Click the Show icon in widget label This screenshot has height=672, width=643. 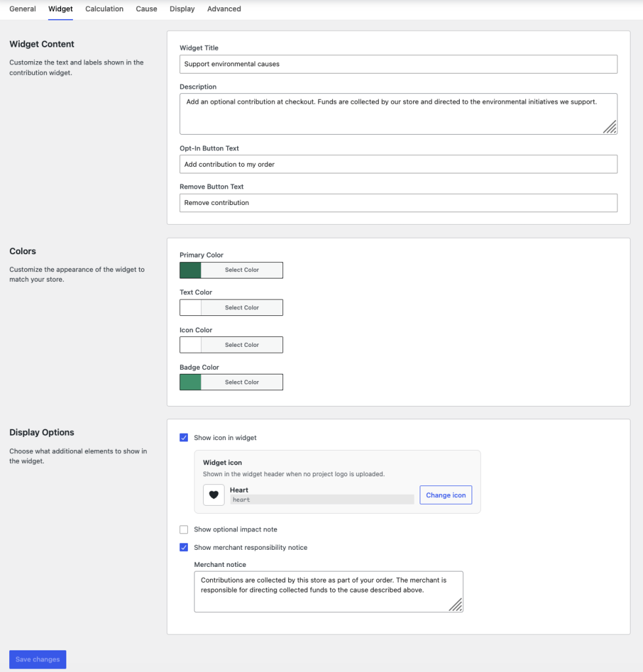coord(225,437)
